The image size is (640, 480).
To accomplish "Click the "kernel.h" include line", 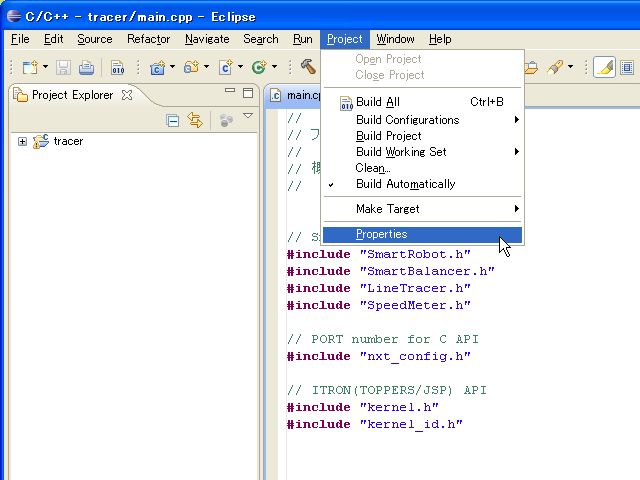I will (363, 407).
